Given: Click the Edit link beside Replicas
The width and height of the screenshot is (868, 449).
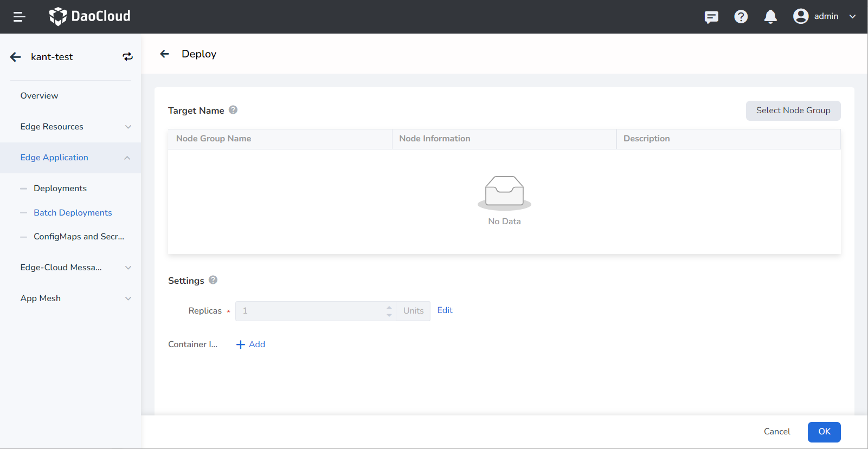Looking at the screenshot, I should coord(445,310).
